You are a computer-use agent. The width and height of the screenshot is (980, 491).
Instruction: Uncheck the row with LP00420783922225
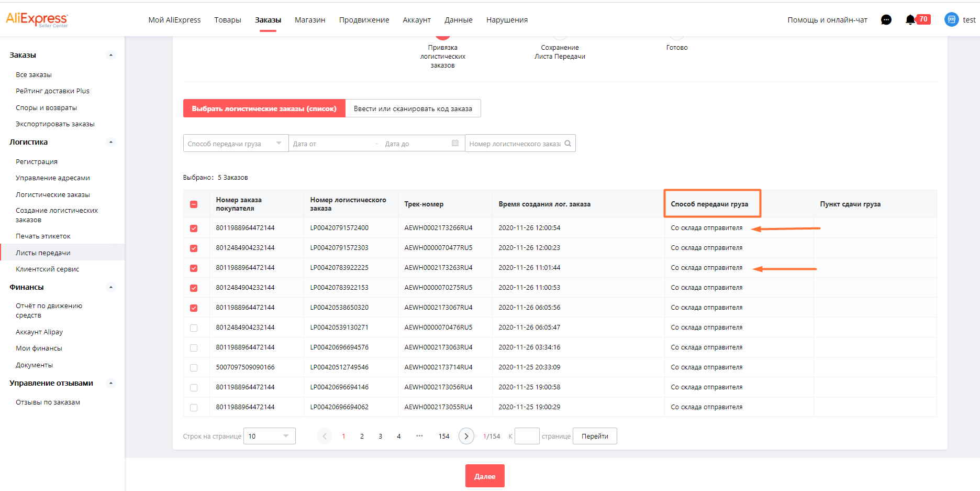pyautogui.click(x=194, y=268)
